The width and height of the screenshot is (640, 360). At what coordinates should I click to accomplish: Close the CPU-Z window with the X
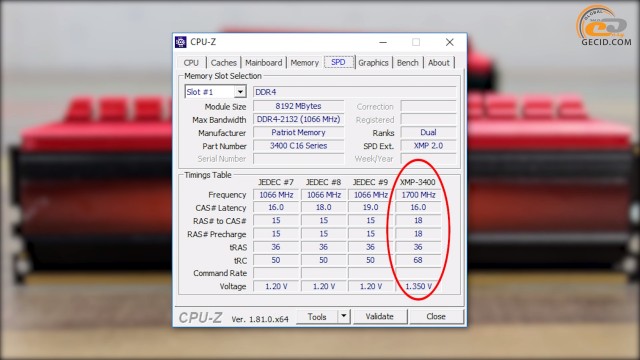(x=449, y=42)
